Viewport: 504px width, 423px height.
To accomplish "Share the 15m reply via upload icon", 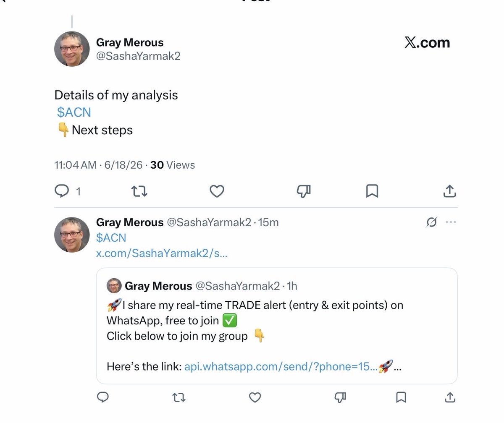I will point(449,396).
